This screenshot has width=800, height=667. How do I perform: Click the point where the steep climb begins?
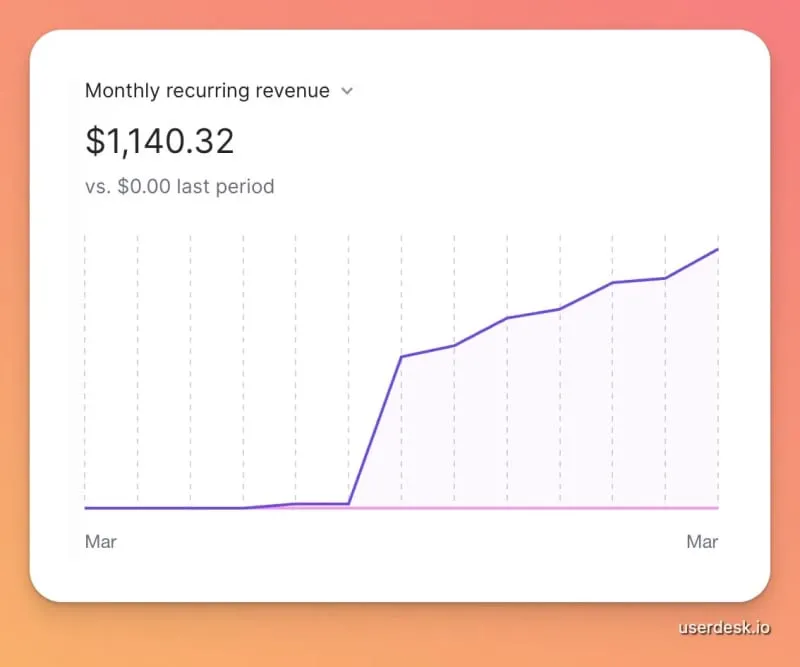pos(348,503)
